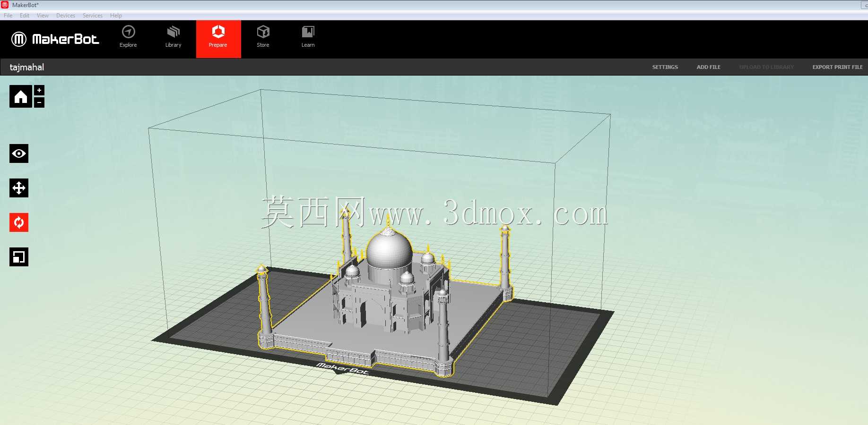Open the Help menu
The height and width of the screenshot is (425, 868).
[116, 16]
